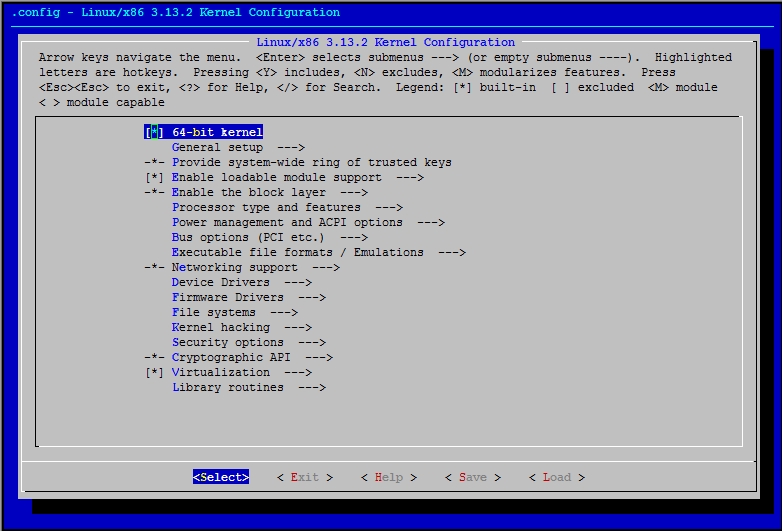Open Processor type and features submenu

(x=287, y=207)
